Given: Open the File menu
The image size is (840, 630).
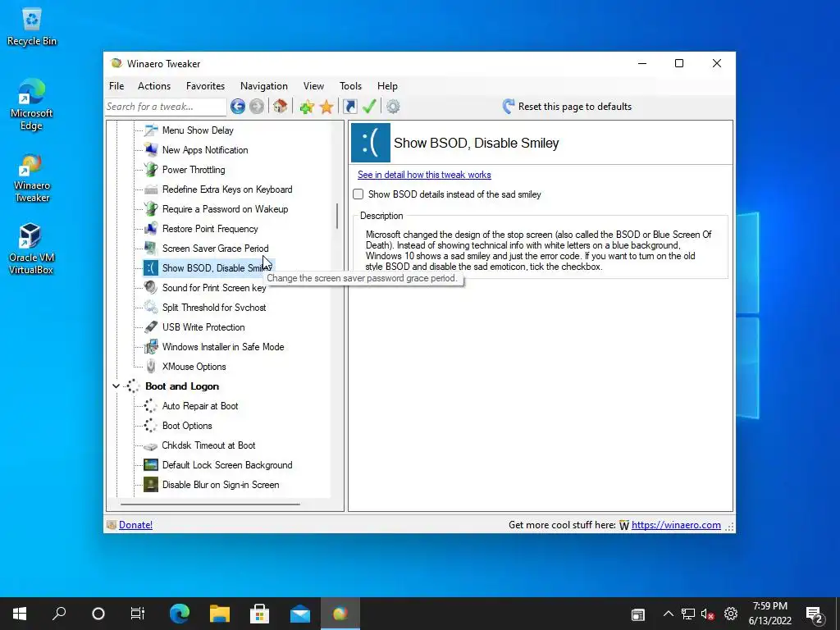Looking at the screenshot, I should (x=116, y=86).
